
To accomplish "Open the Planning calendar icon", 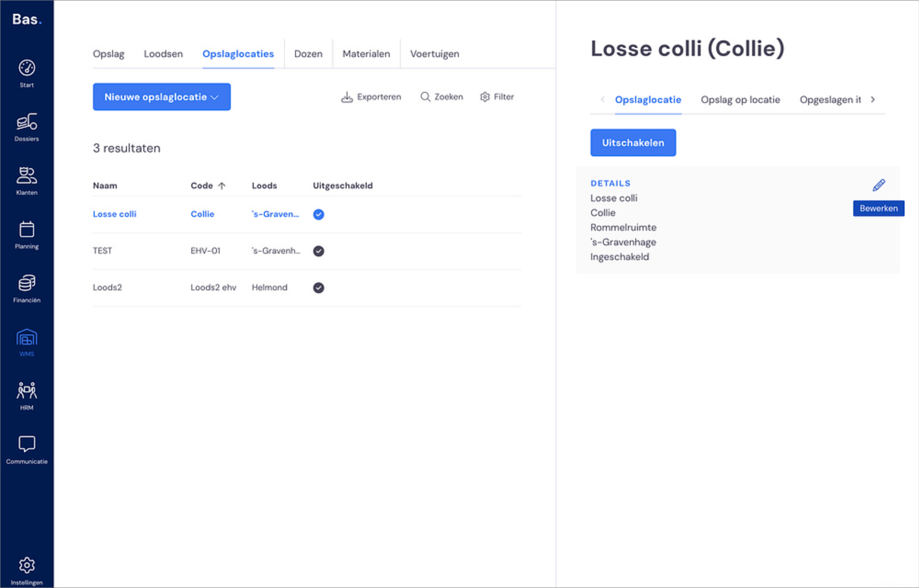I will point(27,235).
